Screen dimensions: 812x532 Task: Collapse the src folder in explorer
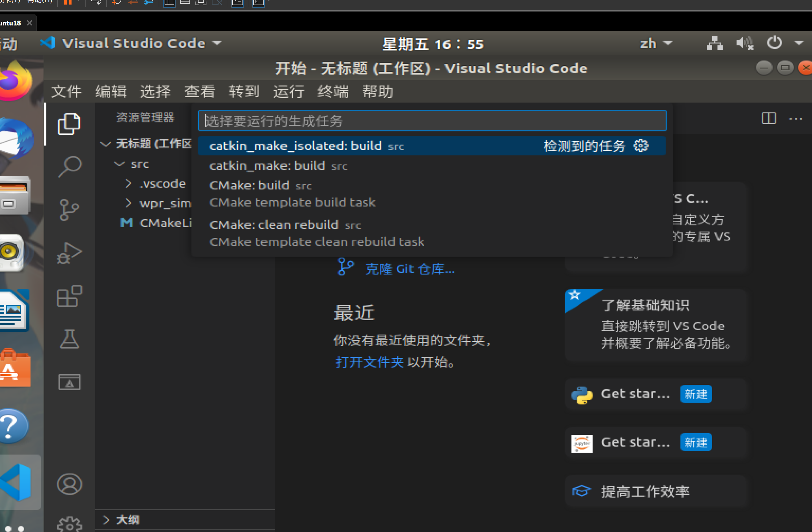(119, 164)
